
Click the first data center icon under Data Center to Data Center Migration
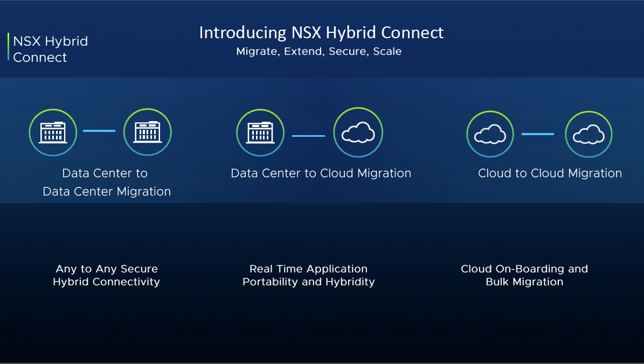coord(53,132)
